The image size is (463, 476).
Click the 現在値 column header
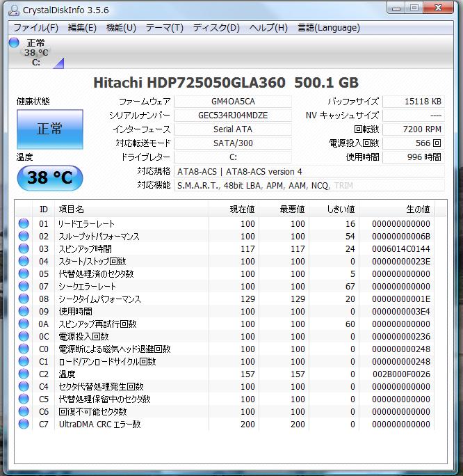(234, 209)
